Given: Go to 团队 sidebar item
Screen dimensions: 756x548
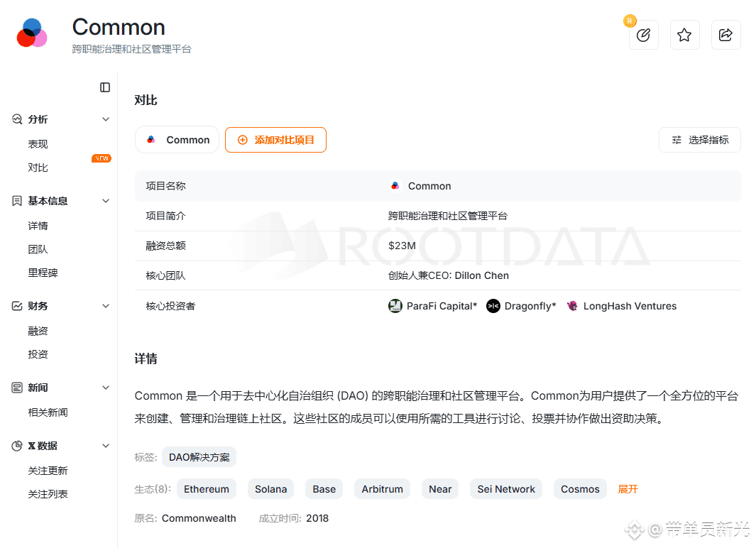Looking at the screenshot, I should [x=38, y=249].
